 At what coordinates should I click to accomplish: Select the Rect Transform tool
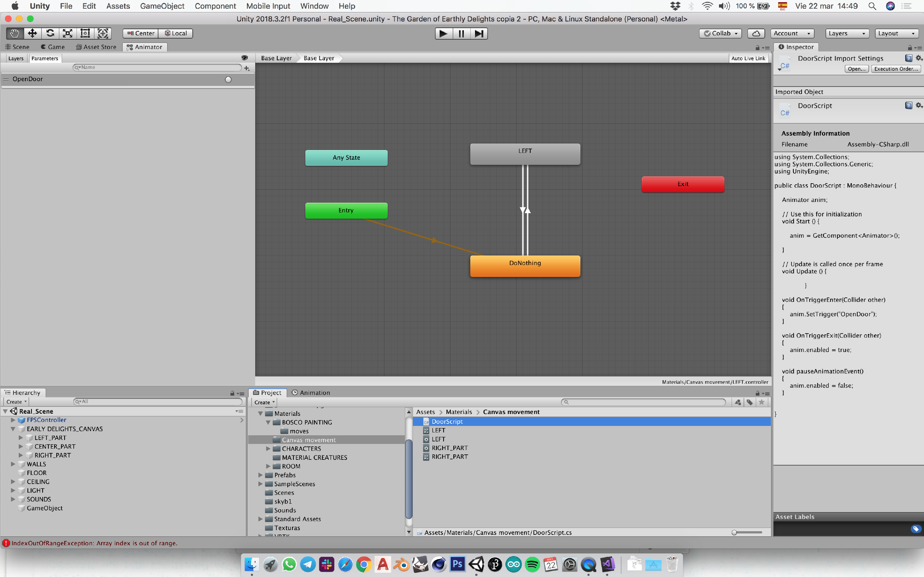[85, 33]
